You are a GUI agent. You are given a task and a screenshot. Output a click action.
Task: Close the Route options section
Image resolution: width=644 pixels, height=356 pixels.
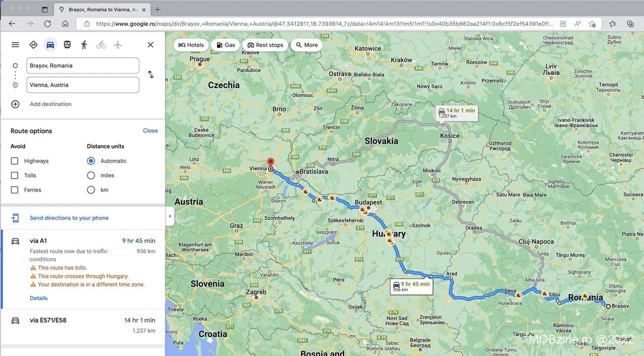point(150,130)
